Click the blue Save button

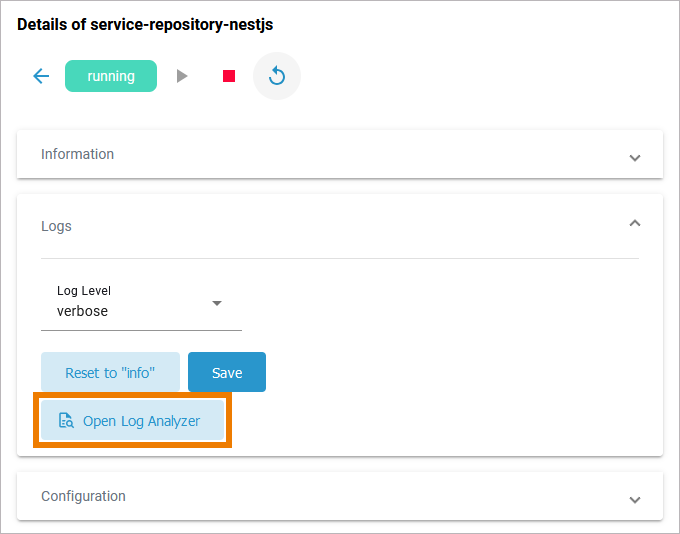pyautogui.click(x=227, y=372)
